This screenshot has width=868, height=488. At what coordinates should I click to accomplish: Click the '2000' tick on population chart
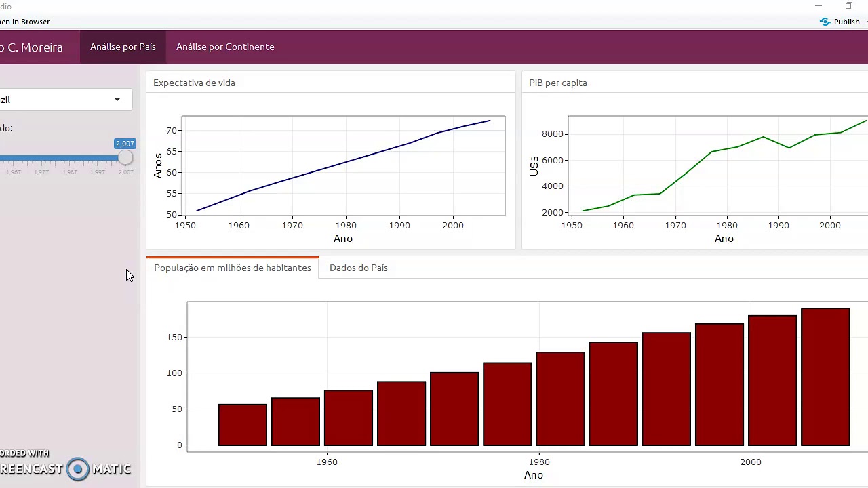click(751, 462)
